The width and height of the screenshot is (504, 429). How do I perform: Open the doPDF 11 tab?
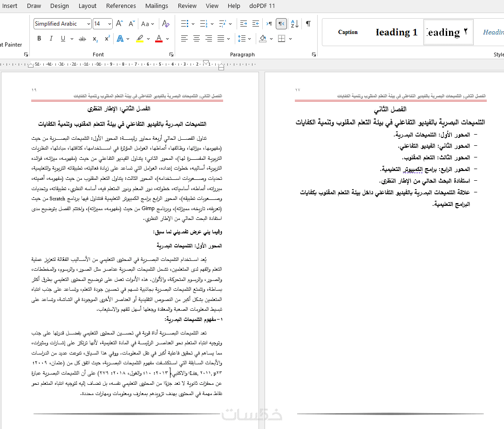(262, 6)
